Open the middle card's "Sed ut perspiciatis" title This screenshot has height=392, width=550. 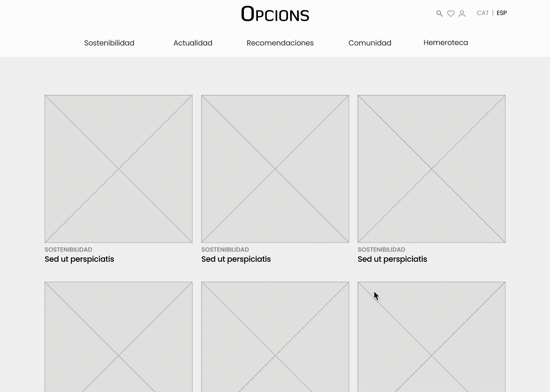tap(236, 259)
